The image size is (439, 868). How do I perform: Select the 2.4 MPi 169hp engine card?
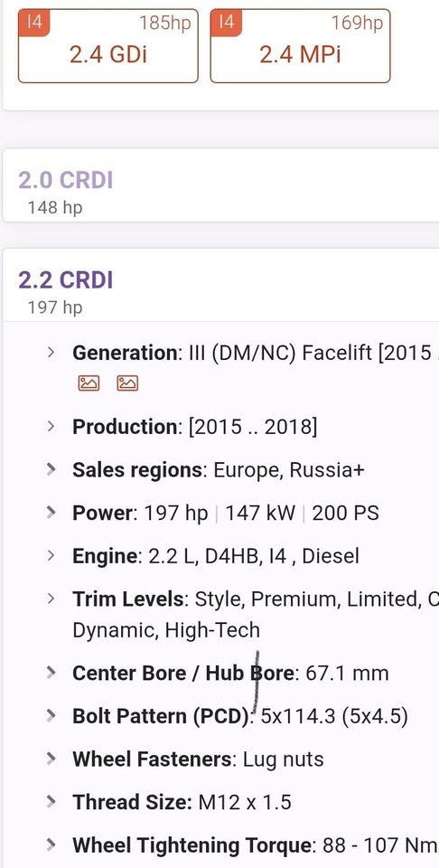[300, 46]
